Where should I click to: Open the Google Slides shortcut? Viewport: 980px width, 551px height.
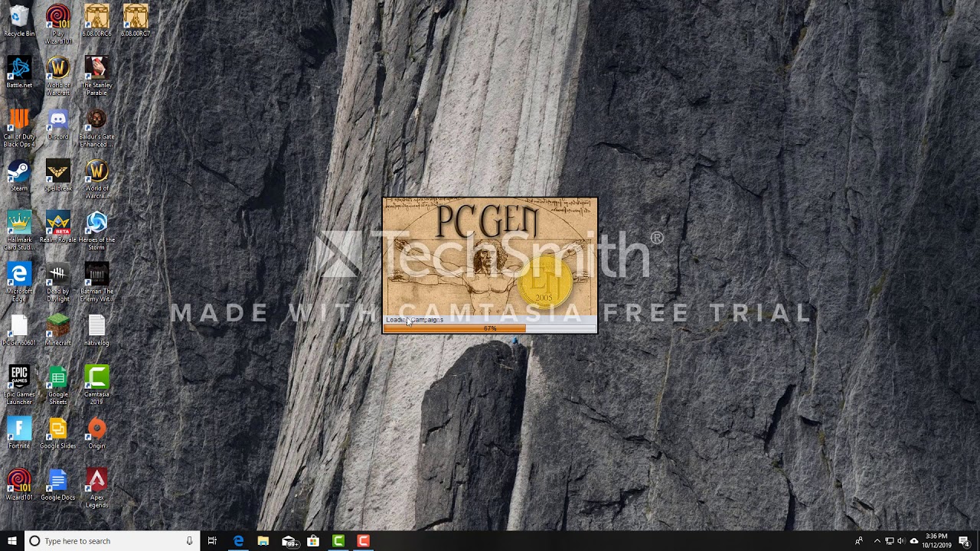click(58, 433)
